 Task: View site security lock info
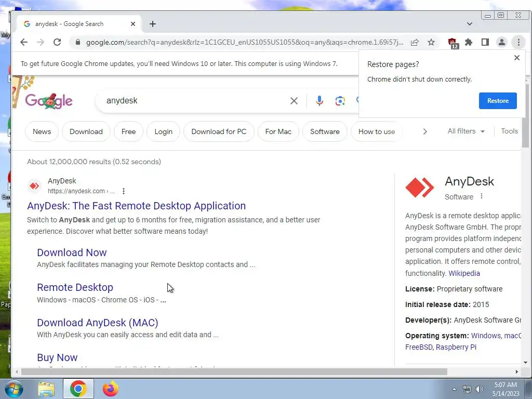[x=78, y=42]
